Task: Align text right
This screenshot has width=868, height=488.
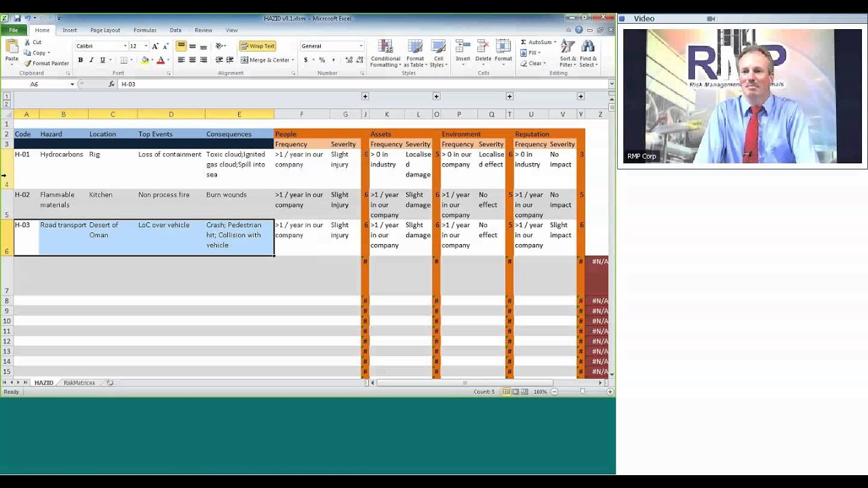Action: pyautogui.click(x=203, y=60)
